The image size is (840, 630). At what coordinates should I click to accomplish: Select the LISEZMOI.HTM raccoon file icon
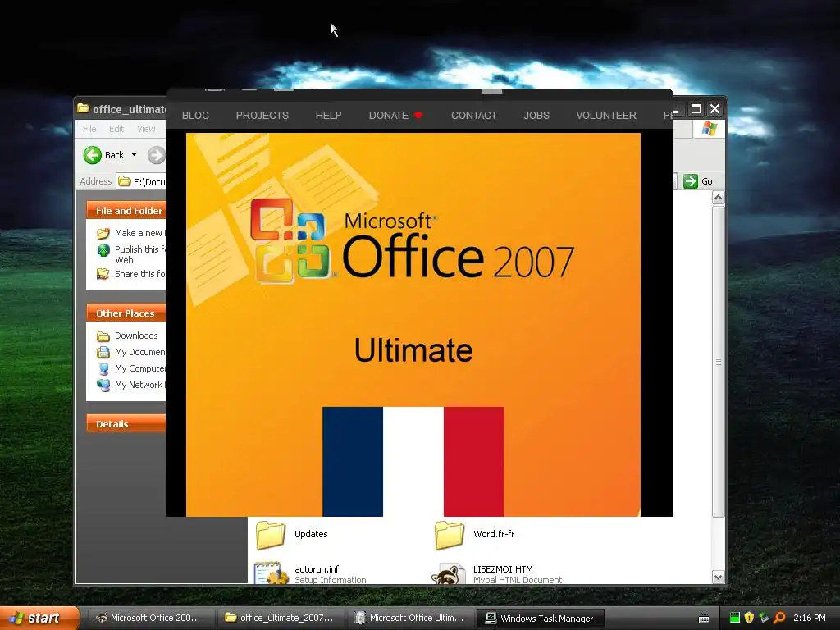tap(449, 573)
